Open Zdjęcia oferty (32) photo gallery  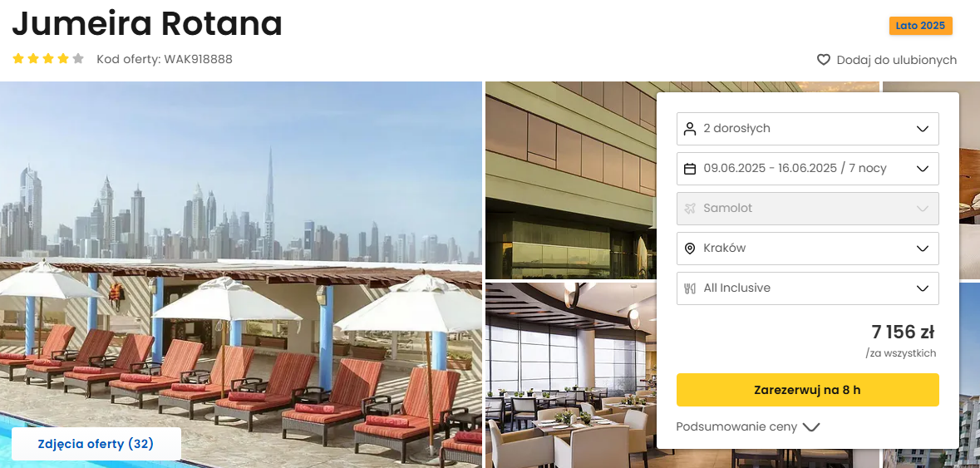pyautogui.click(x=96, y=444)
